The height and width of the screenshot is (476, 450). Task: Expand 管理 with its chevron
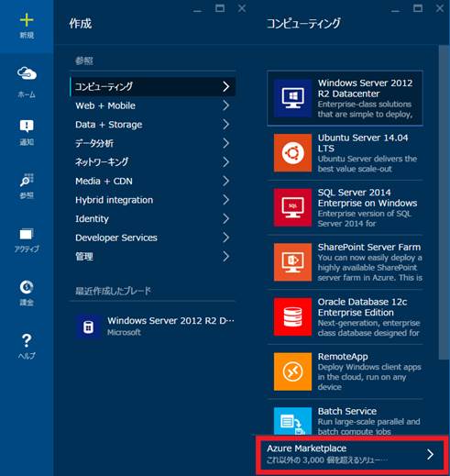[x=225, y=257]
